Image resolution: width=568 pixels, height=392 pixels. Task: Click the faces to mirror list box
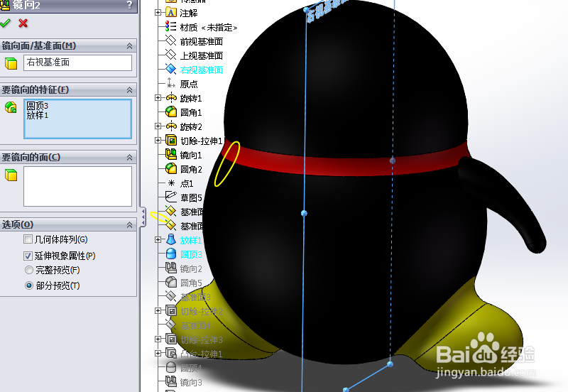77,186
